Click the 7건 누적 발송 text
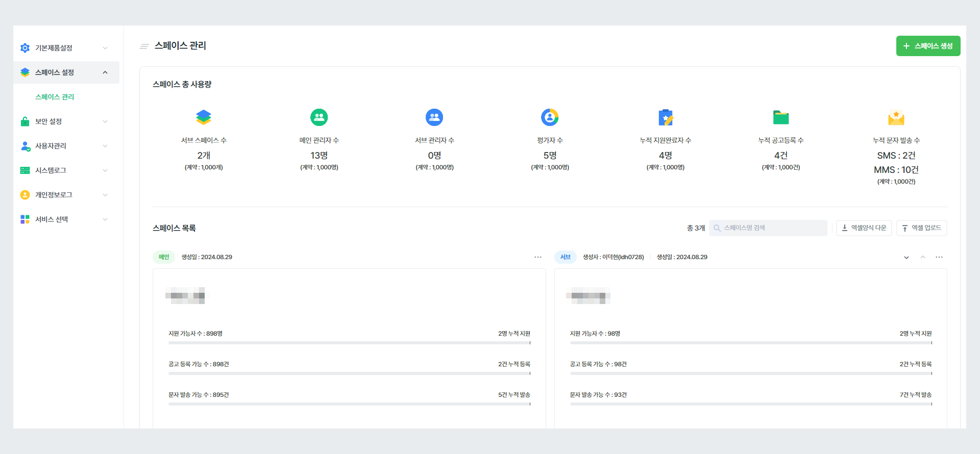This screenshot has width=980, height=454. click(916, 395)
